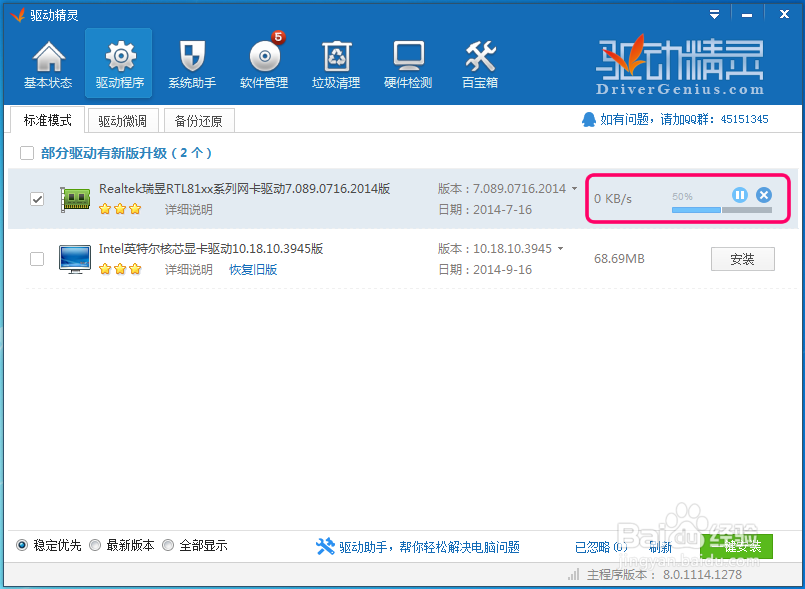Screen dimensions: 805x589
Task: Open the title bar dropdown menu arrow
Action: pos(714,14)
